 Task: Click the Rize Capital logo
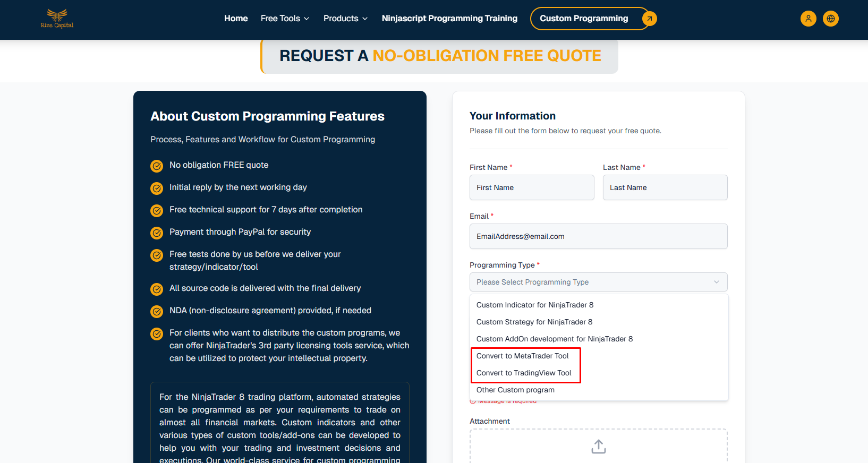pos(57,19)
